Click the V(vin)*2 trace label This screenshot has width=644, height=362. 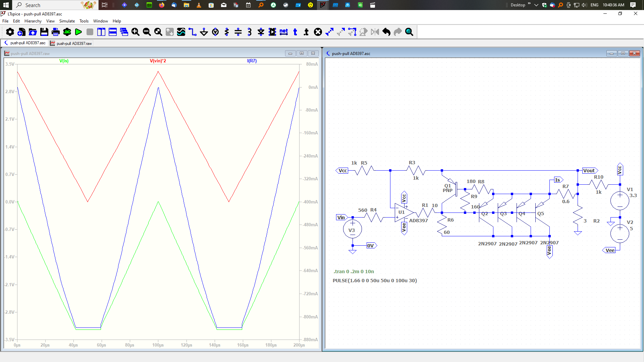(x=158, y=61)
